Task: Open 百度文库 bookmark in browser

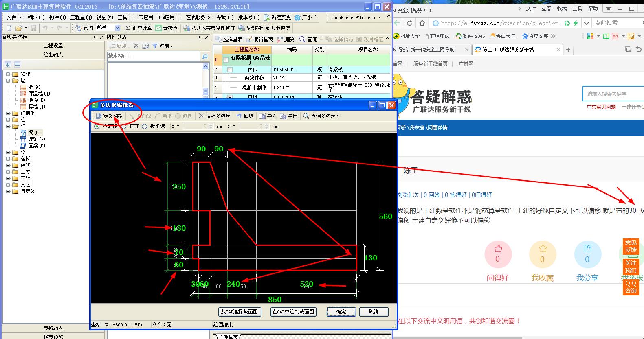Action: tap(535, 36)
